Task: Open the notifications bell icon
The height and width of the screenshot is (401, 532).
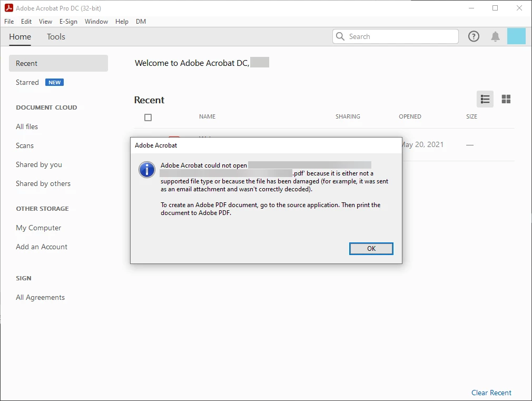Action: pyautogui.click(x=495, y=36)
